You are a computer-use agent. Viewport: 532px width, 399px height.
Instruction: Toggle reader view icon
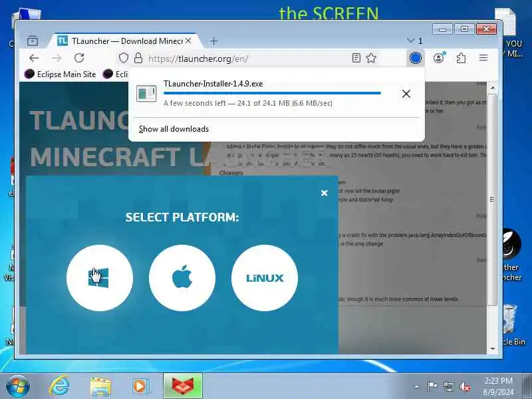pos(356,58)
